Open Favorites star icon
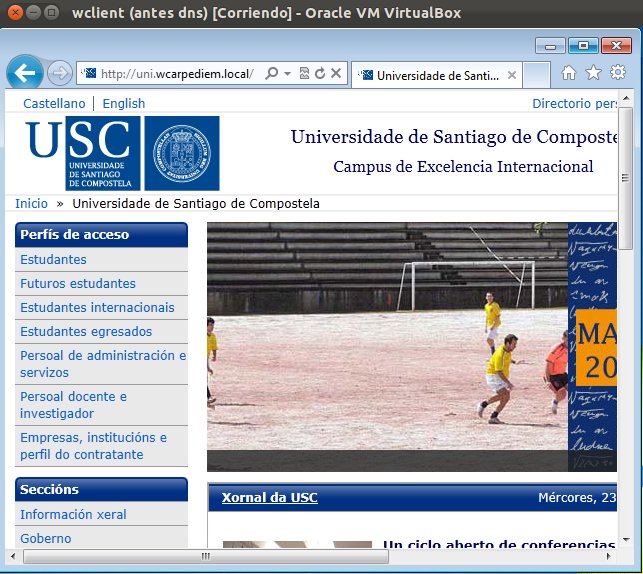 [593, 73]
